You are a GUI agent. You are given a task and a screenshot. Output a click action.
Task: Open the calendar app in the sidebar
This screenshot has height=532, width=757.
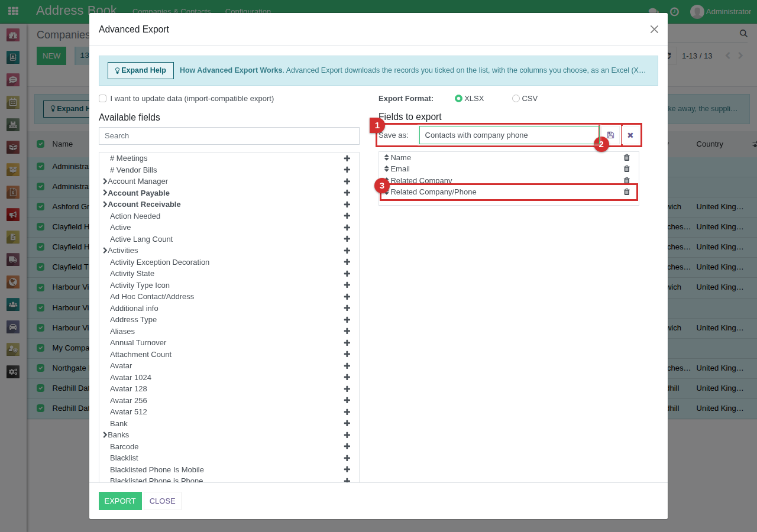(13, 102)
